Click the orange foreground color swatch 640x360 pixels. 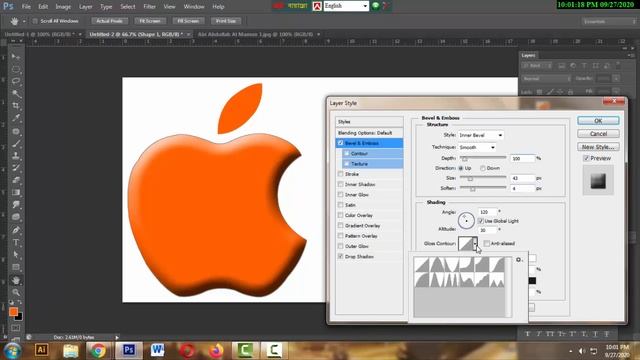click(x=13, y=312)
